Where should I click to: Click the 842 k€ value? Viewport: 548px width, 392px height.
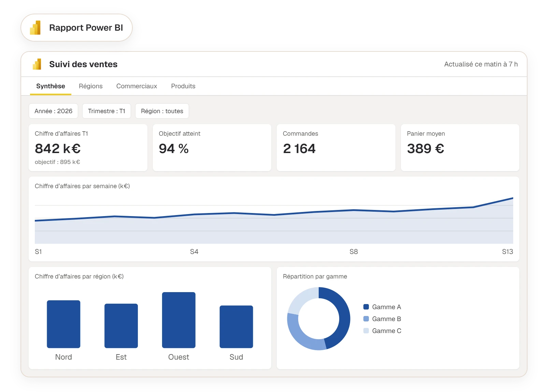pyautogui.click(x=58, y=149)
